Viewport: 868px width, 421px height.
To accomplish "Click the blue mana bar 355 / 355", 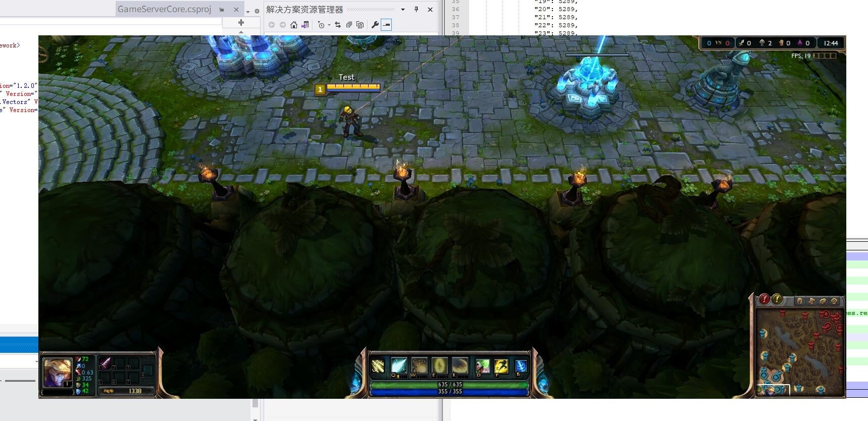I will pos(449,391).
